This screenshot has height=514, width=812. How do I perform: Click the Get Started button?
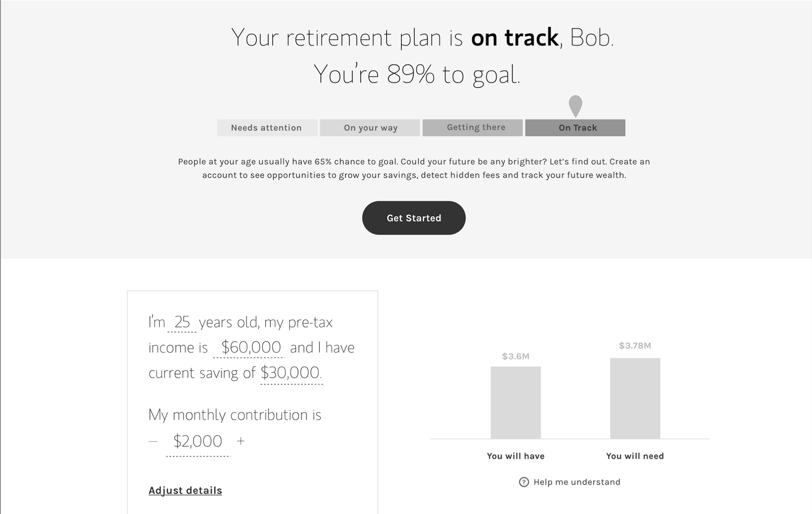click(x=414, y=218)
